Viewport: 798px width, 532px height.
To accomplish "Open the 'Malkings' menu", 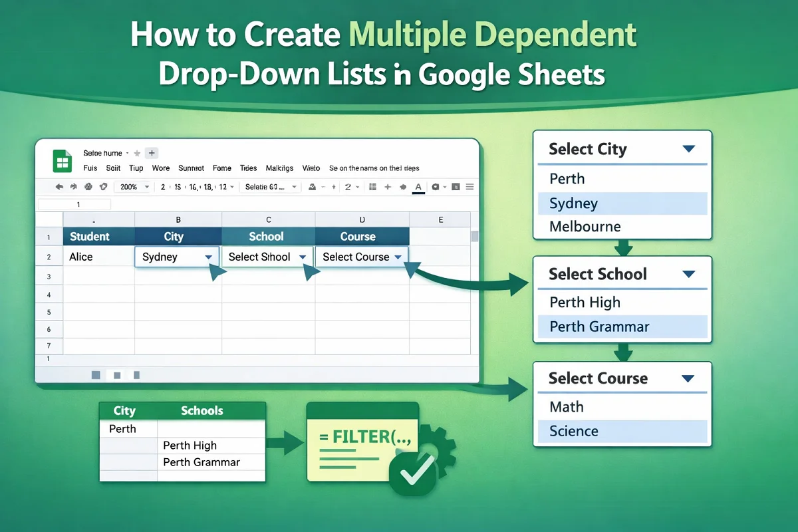I will (x=279, y=168).
